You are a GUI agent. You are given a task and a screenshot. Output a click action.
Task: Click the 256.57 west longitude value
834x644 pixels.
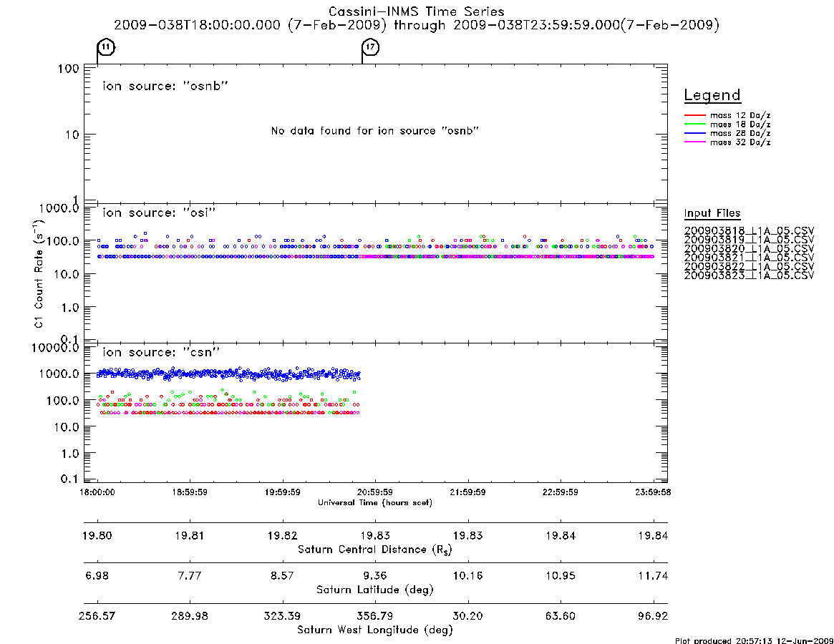97,616
